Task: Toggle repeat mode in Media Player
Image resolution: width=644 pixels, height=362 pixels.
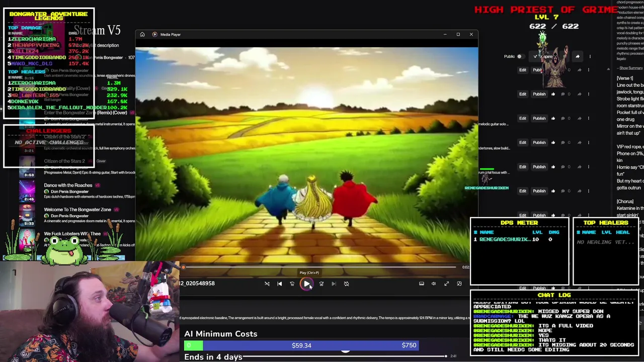Action: pyautogui.click(x=347, y=284)
